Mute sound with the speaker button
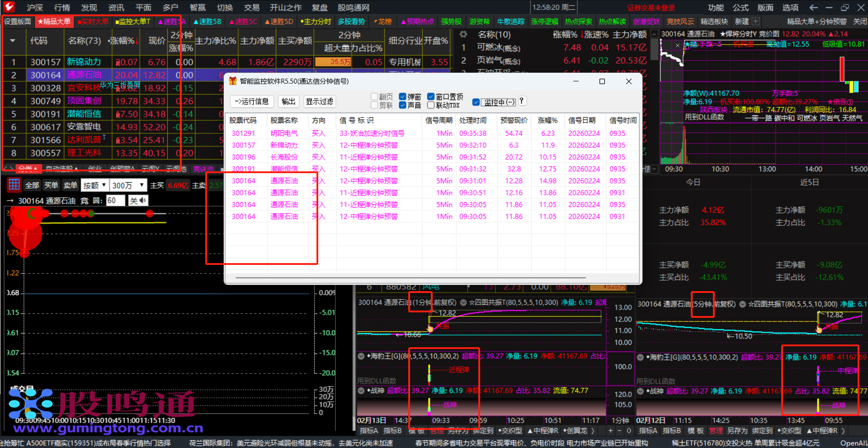The image size is (868, 448). click(x=138, y=201)
